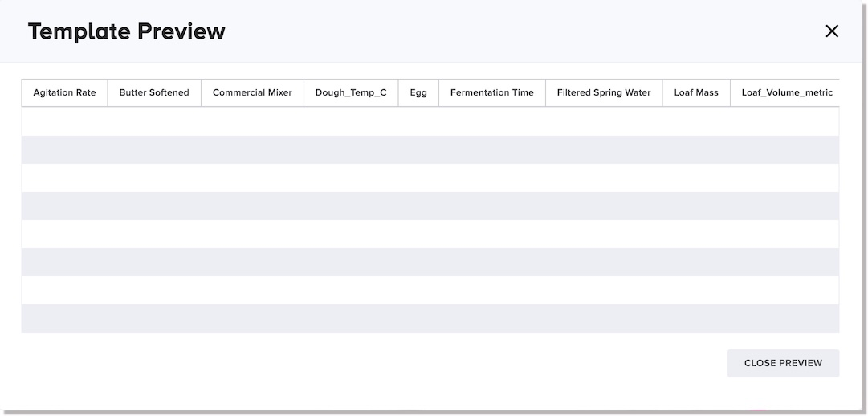868x416 pixels.
Task: Click the Close Preview button
Action: click(783, 363)
